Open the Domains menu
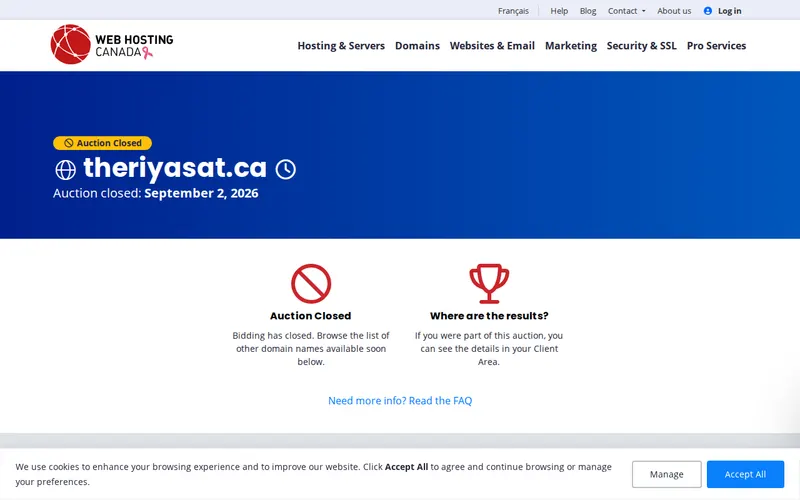The height and width of the screenshot is (500, 800). (417, 45)
